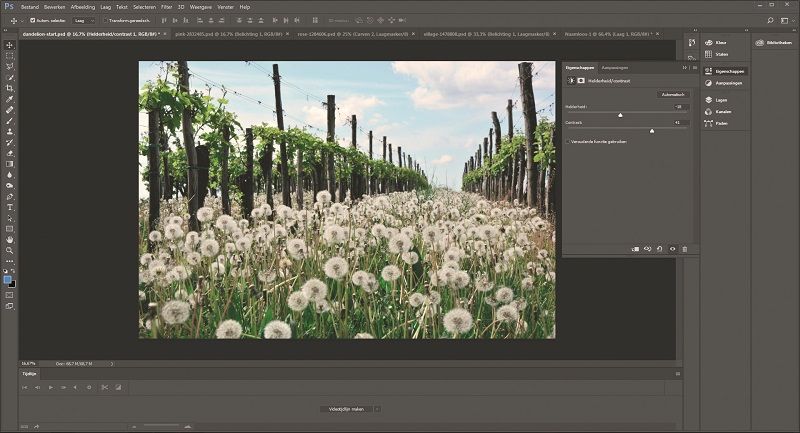This screenshot has height=433, width=800.
Task: Expand the arrow next to Videotijdlijn maken
Action: tap(377, 409)
